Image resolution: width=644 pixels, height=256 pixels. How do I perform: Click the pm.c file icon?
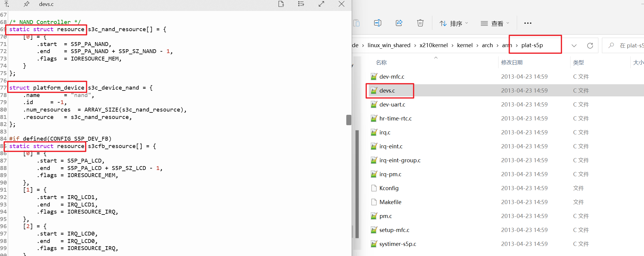tap(374, 216)
